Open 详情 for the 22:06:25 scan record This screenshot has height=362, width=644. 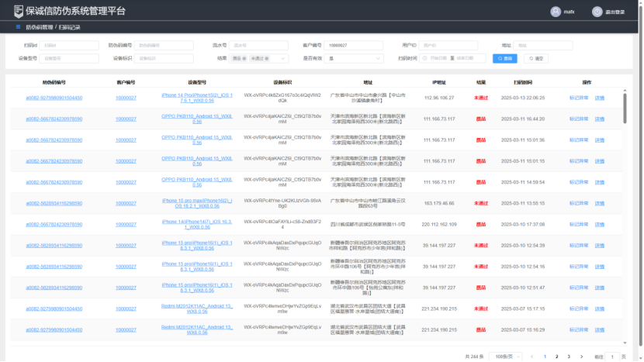click(x=599, y=98)
